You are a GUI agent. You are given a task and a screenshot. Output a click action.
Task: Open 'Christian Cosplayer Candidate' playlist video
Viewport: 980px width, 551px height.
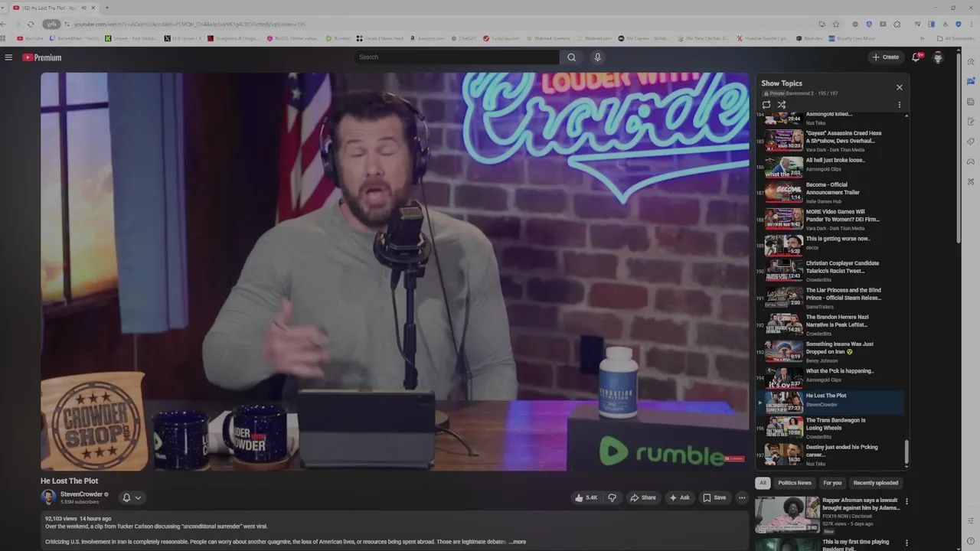click(831, 270)
